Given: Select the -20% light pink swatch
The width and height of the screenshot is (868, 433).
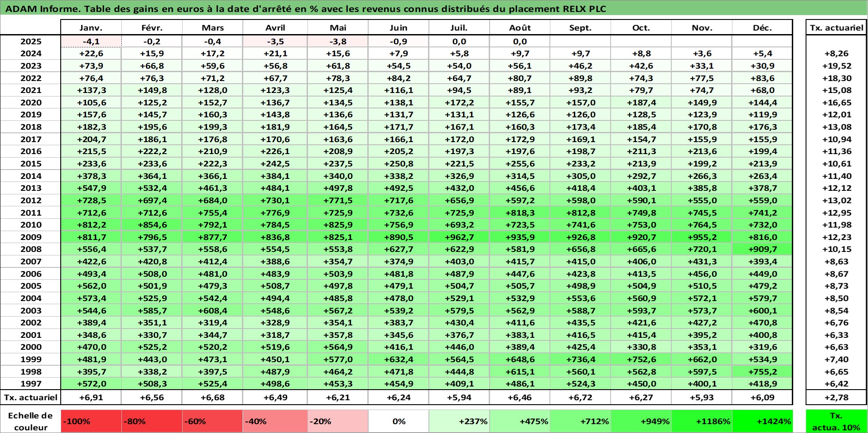Looking at the screenshot, I should pyautogui.click(x=338, y=421).
